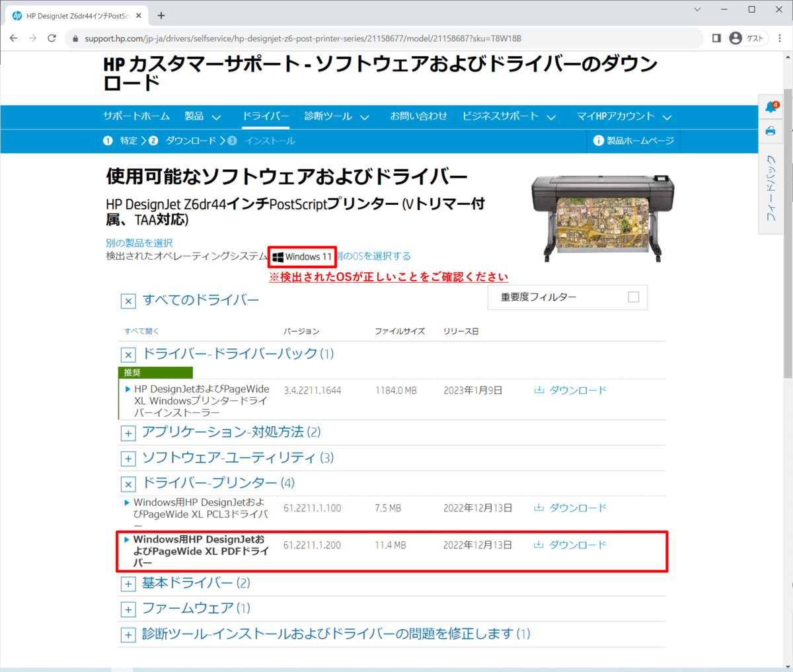This screenshot has width=793, height=672.
Task: Click the info icon beside 製品ホームページ
Action: 599,141
